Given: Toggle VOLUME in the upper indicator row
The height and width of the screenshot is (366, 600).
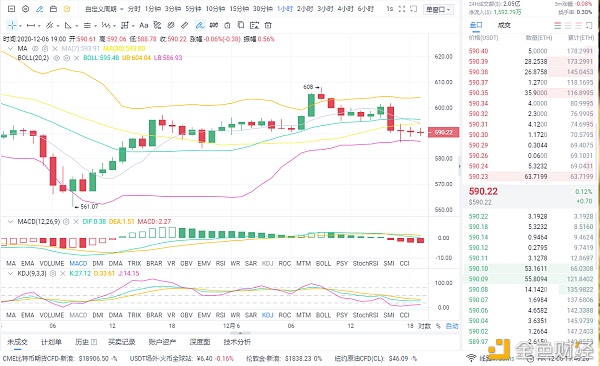Looking at the screenshot, I should point(52,263).
